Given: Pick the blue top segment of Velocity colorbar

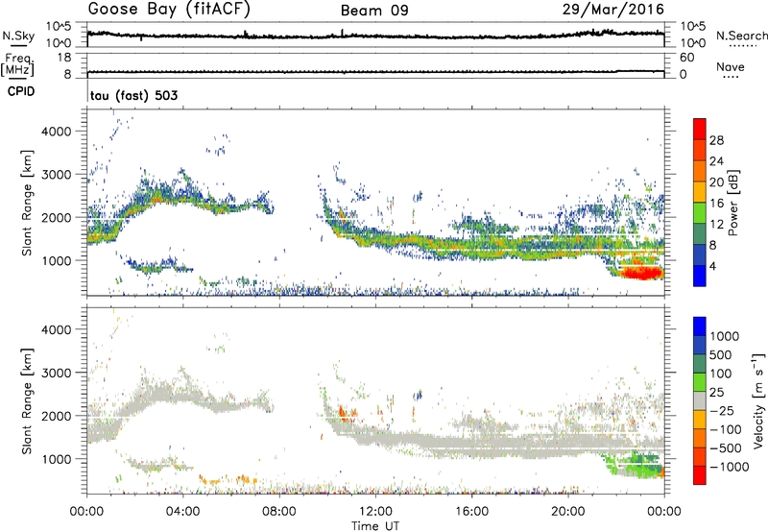Looking at the screenshot, I should coord(700,326).
